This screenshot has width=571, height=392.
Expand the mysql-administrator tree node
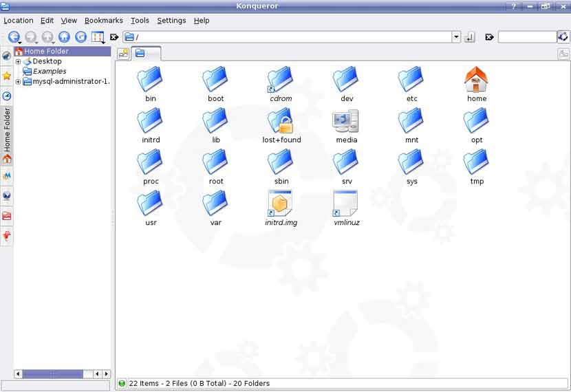pos(18,82)
